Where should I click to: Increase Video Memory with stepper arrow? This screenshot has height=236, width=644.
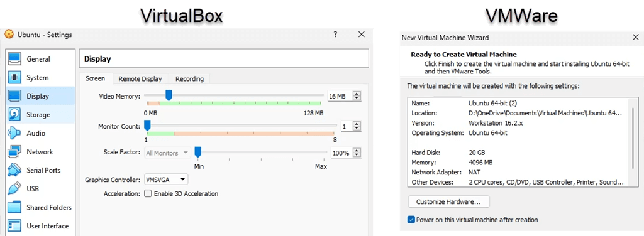point(357,94)
